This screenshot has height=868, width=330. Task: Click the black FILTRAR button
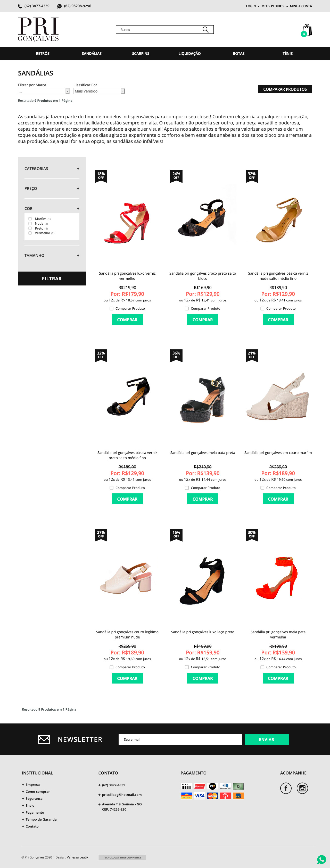pos(52,278)
